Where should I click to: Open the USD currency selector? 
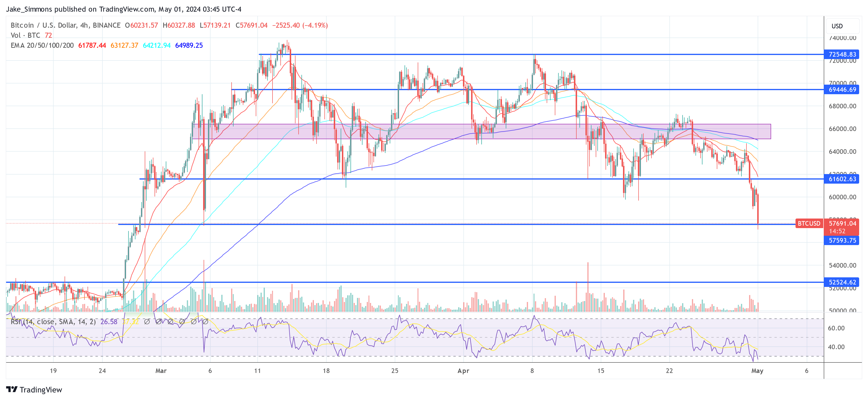click(x=842, y=26)
